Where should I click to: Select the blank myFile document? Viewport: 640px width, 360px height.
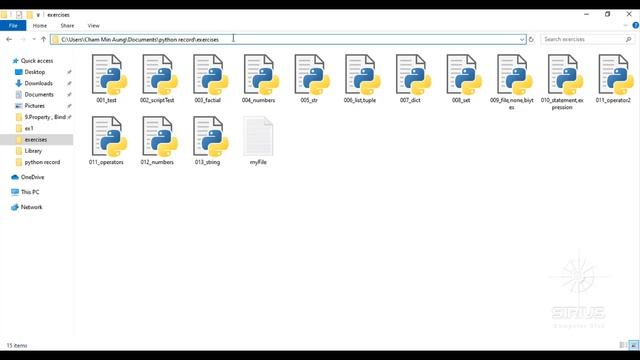coord(258,141)
